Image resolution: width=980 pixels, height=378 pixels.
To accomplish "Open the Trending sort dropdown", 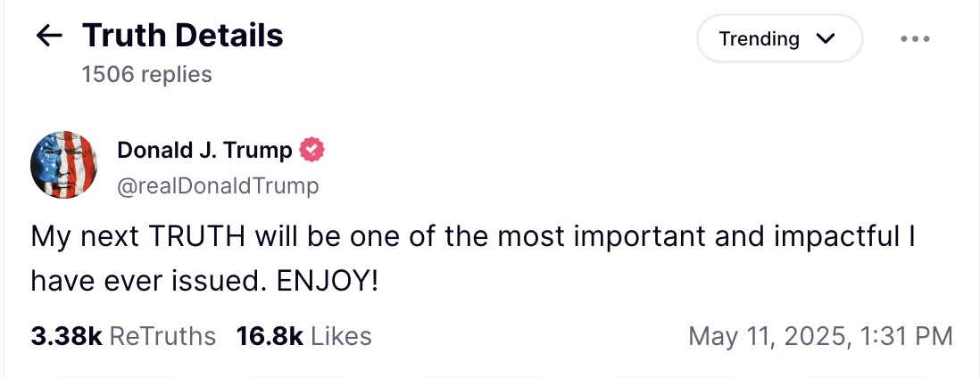I will coord(779,38).
